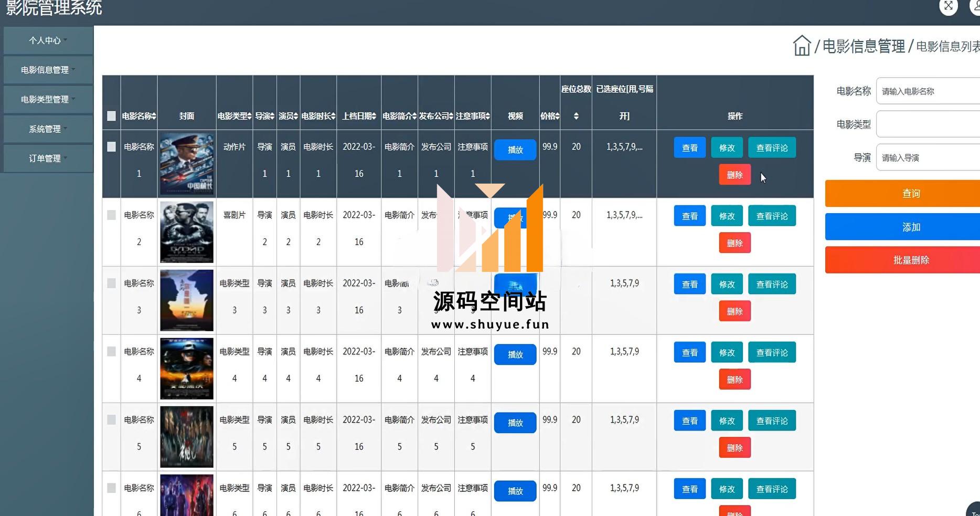This screenshot has height=516, width=980.
Task: Click the 电影名称 search input field
Action: [x=928, y=91]
